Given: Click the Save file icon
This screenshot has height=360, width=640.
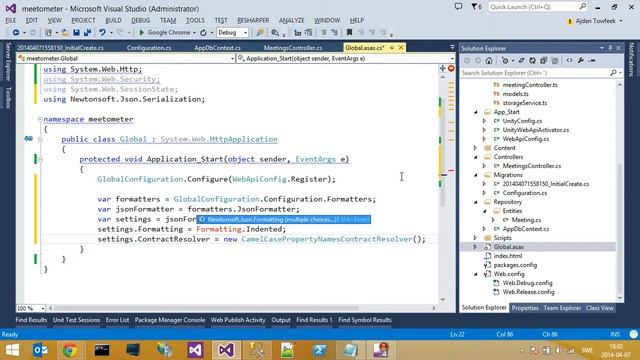Looking at the screenshot, I should (76, 33).
